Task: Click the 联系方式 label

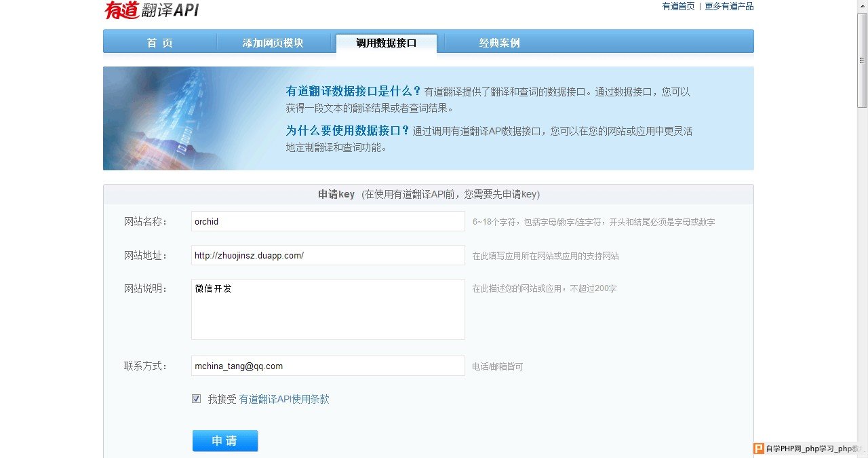Action: pos(145,366)
